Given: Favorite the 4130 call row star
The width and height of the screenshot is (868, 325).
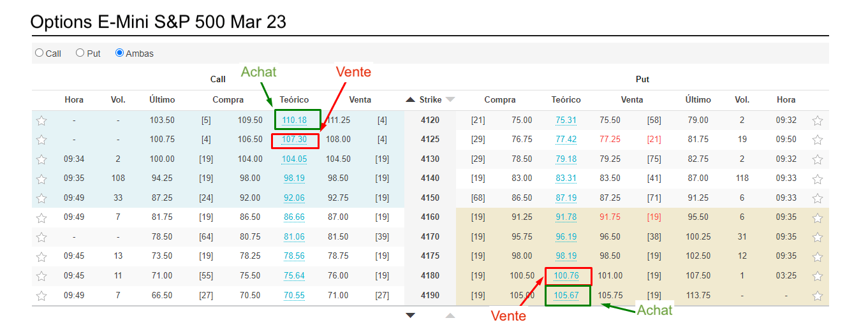Looking at the screenshot, I should (x=41, y=159).
